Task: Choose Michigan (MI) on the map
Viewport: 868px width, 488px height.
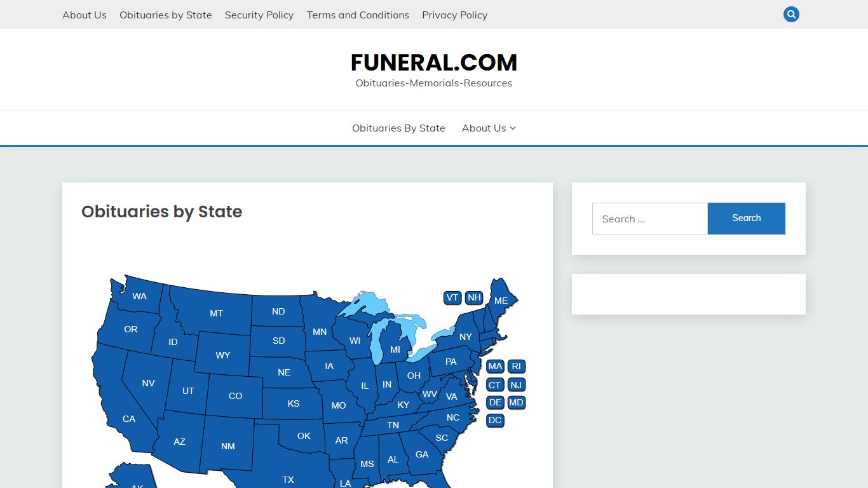Action: coord(395,349)
